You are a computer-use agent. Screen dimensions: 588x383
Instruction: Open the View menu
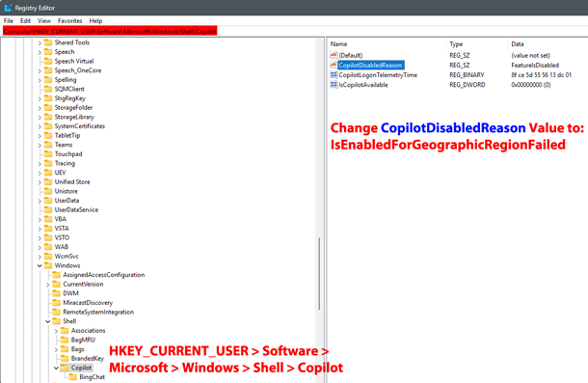[x=44, y=21]
